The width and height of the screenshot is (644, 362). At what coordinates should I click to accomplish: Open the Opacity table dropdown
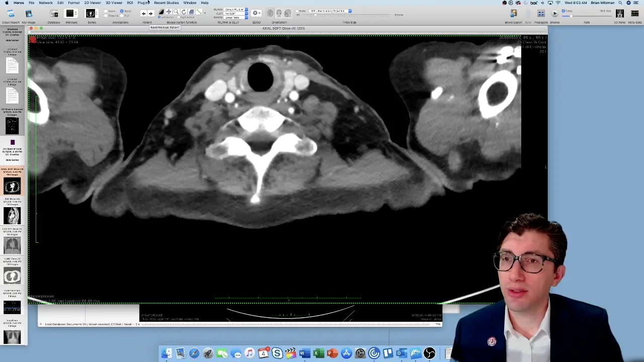tap(236, 17)
